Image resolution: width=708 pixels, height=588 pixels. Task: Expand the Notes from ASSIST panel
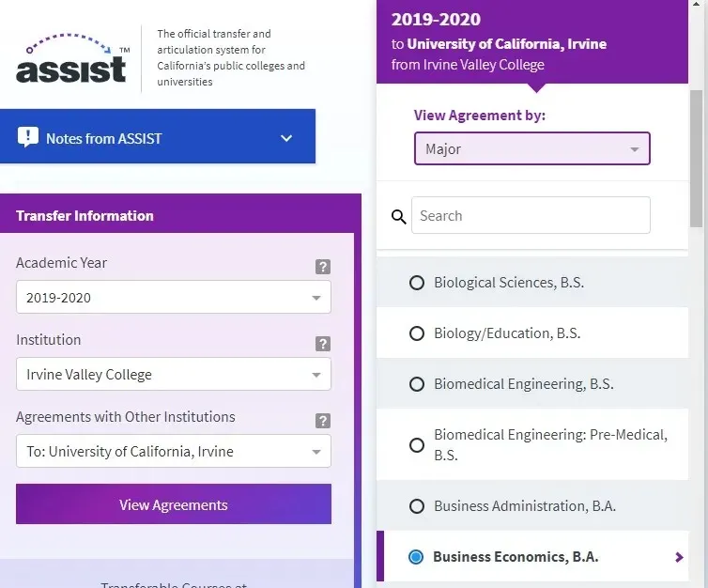coord(286,138)
